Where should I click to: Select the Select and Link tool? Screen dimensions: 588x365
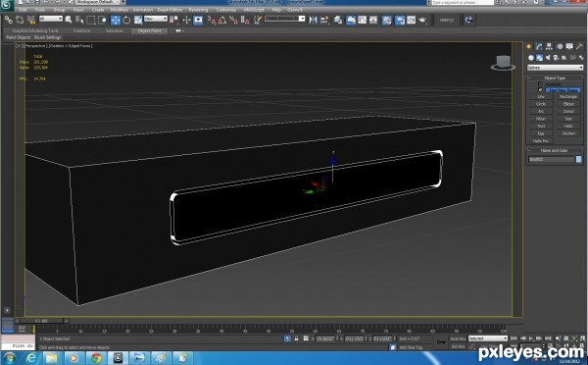point(8,20)
